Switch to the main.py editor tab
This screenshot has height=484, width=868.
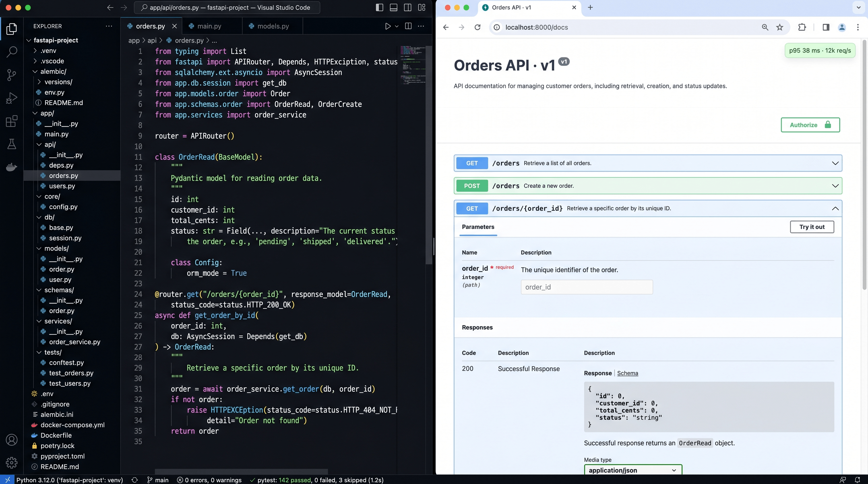coord(212,26)
